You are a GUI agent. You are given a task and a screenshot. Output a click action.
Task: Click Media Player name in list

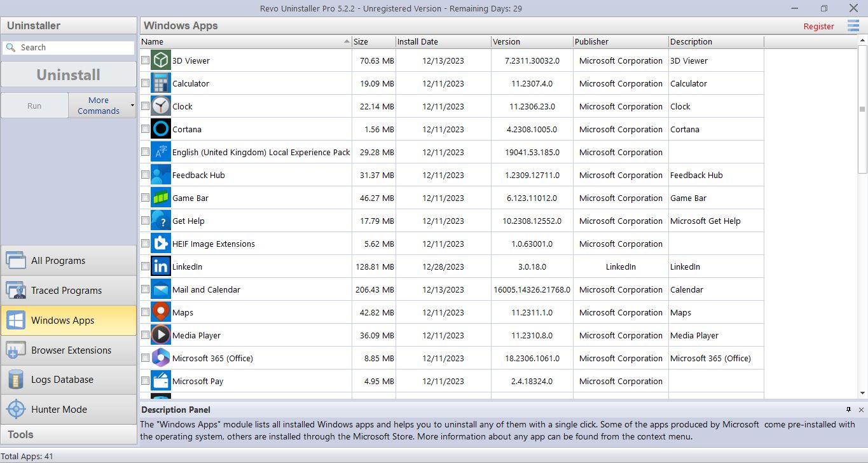pyautogui.click(x=196, y=335)
